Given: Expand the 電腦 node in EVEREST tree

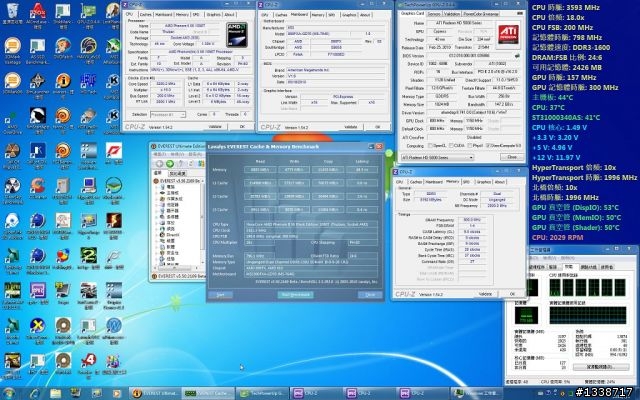Looking at the screenshot, I should point(157,187).
